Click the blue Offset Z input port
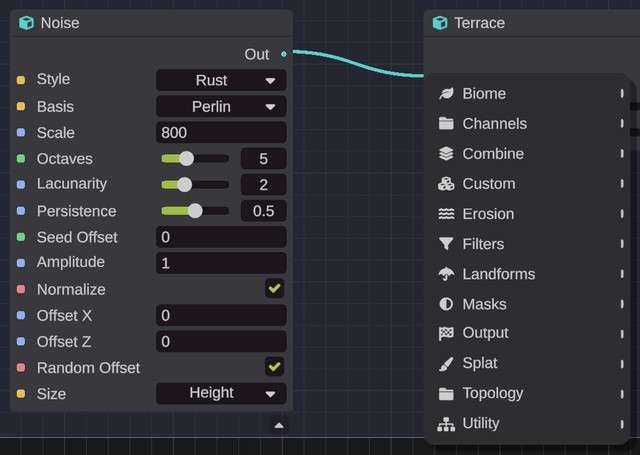The height and width of the screenshot is (455, 640). (21, 341)
